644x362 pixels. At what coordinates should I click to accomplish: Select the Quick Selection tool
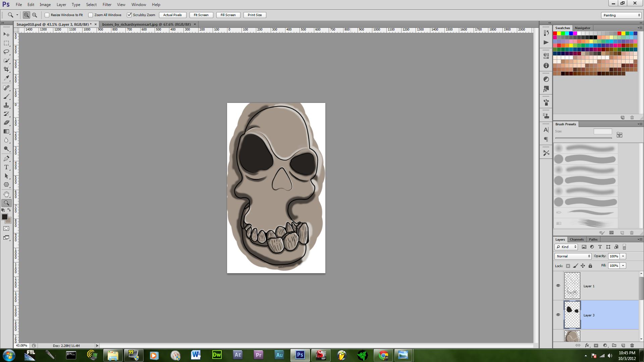6,61
